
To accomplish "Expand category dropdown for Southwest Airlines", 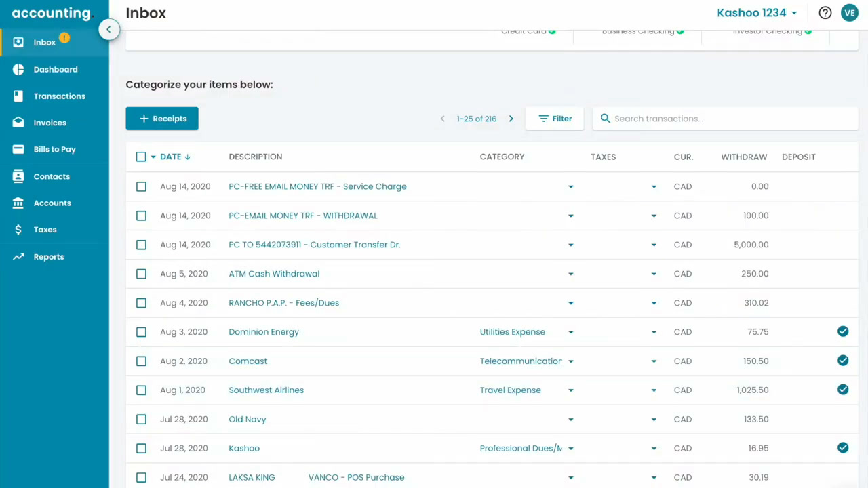I will [x=571, y=390].
